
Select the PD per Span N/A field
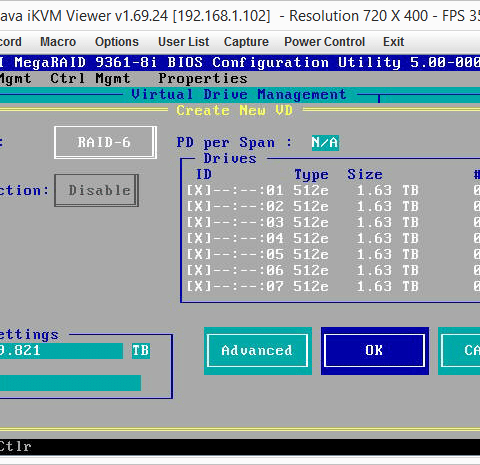click(325, 143)
